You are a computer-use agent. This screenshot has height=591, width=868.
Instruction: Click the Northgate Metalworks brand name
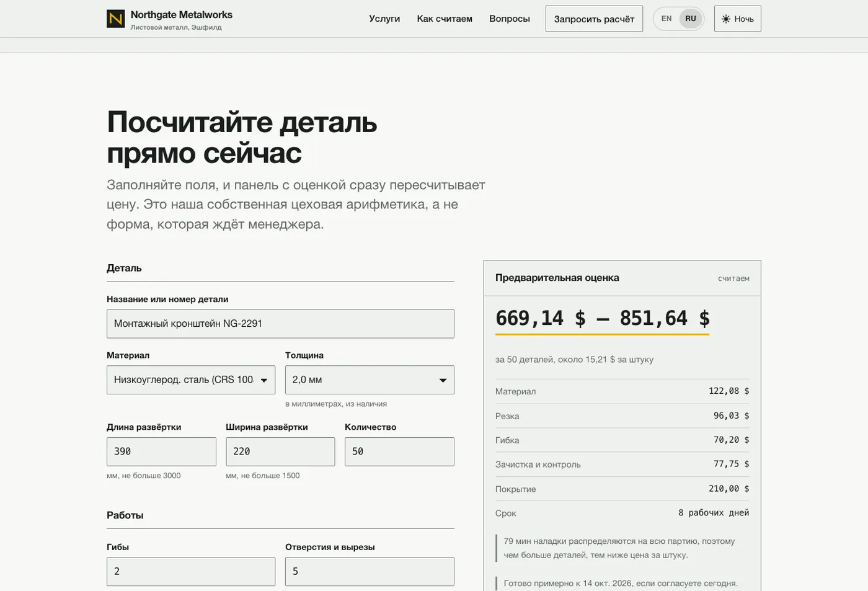click(182, 14)
